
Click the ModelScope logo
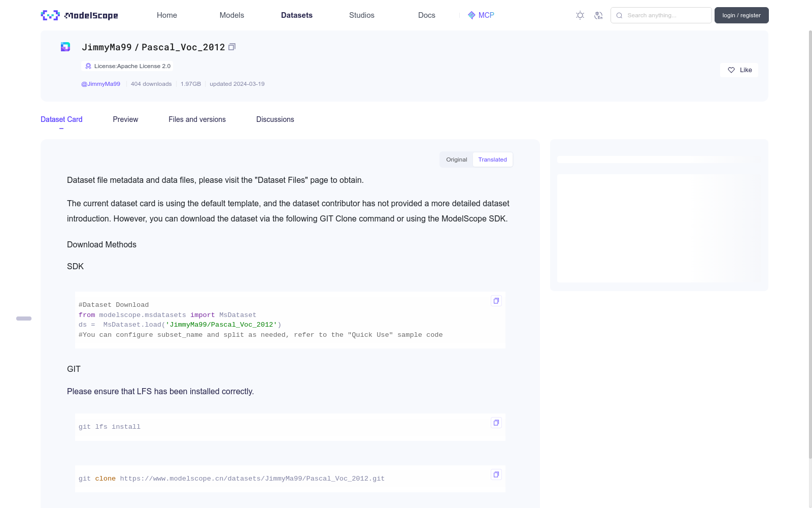[x=80, y=15]
